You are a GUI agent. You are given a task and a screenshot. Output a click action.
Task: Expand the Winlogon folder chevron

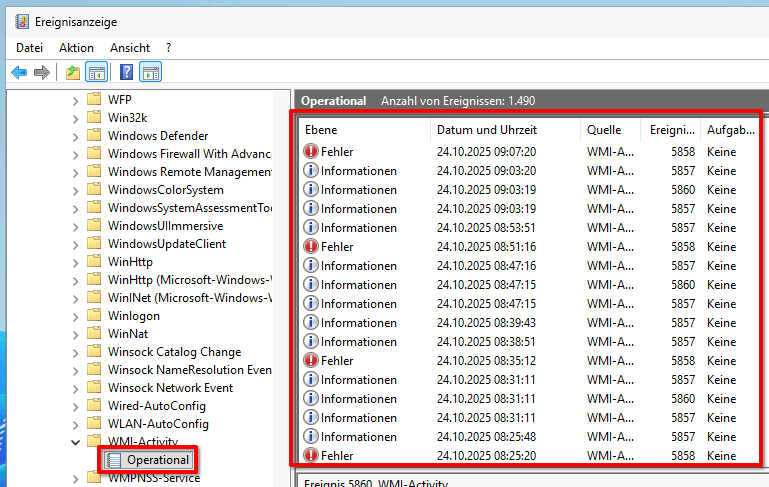click(75, 316)
